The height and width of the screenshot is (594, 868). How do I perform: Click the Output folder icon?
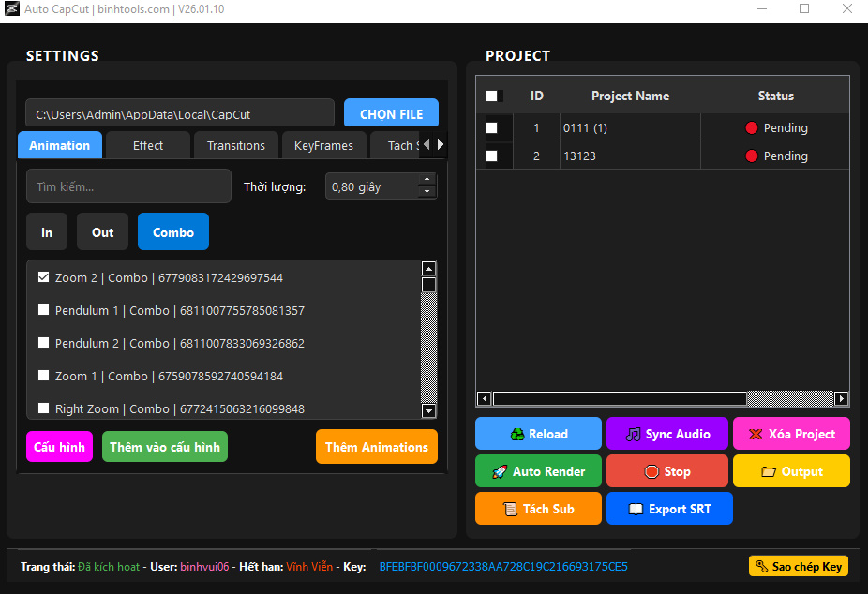(768, 472)
